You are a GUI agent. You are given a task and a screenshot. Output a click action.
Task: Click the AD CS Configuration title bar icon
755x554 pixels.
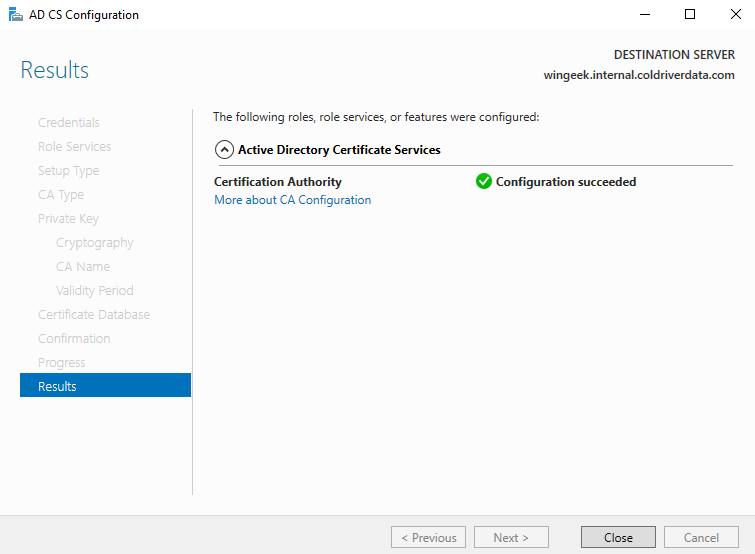(16, 15)
